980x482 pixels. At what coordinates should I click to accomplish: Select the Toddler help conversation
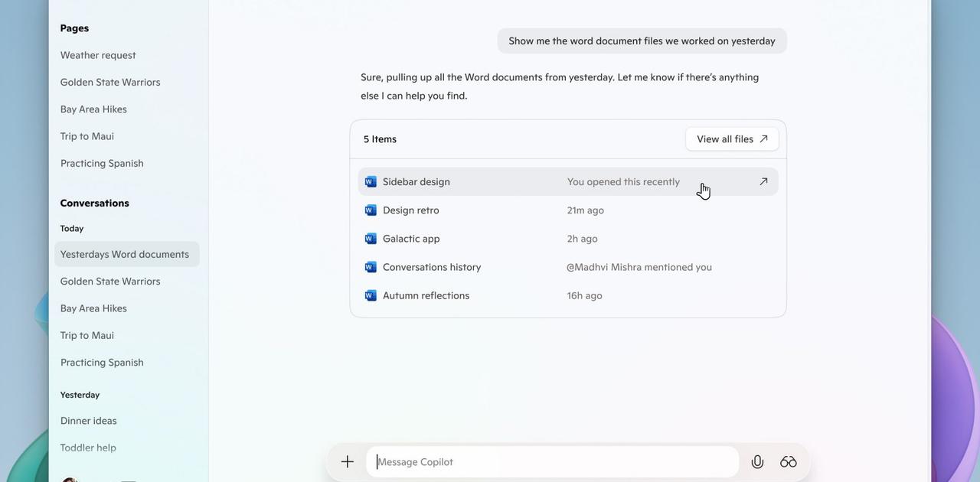88,448
